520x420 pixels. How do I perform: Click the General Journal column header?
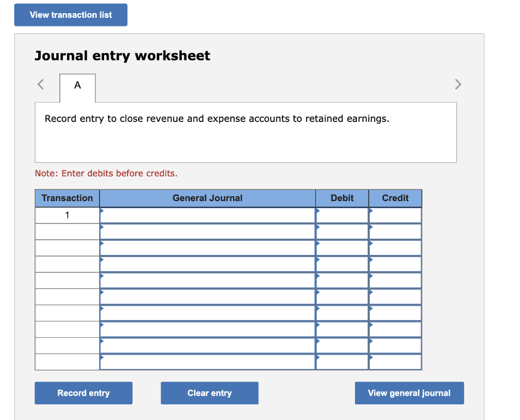(x=208, y=198)
